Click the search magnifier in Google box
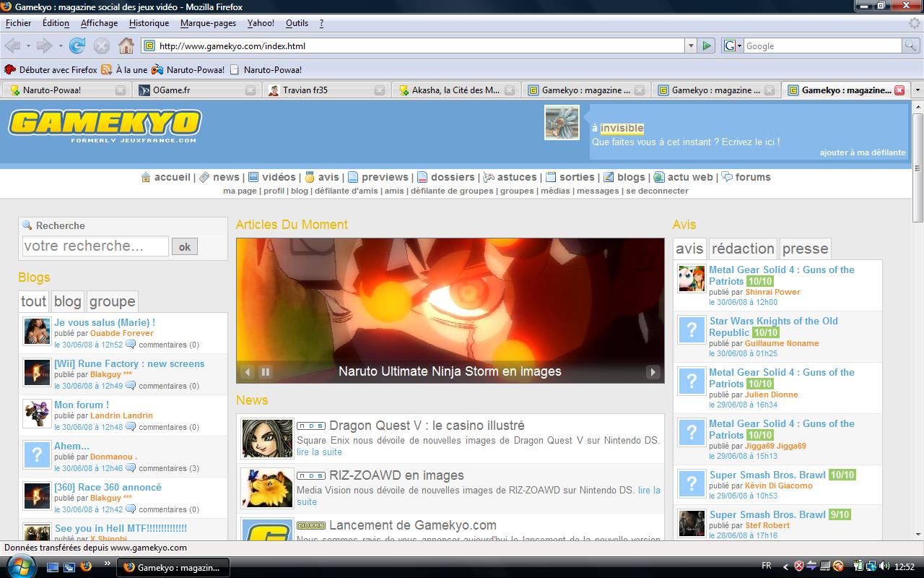The width and height of the screenshot is (924, 578). (911, 46)
